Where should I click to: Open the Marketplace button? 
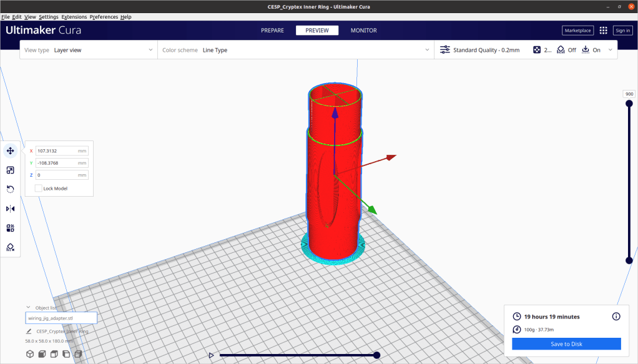[x=577, y=30]
